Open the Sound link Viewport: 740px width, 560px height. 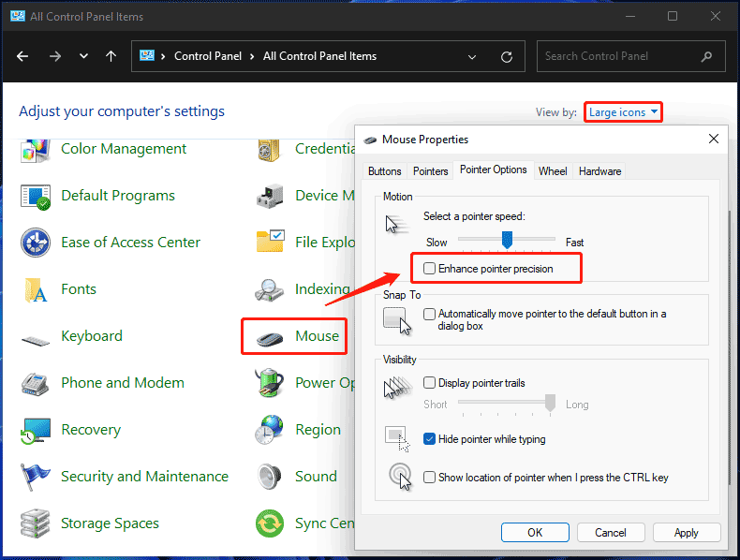point(316,477)
